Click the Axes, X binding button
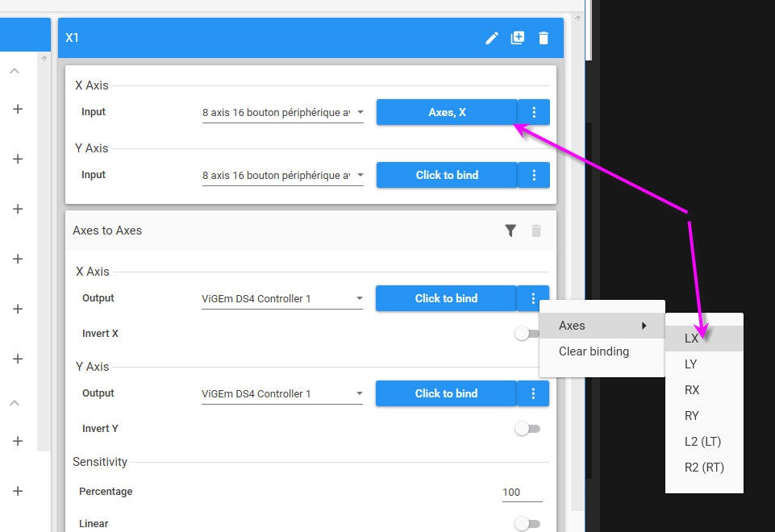 pos(447,113)
